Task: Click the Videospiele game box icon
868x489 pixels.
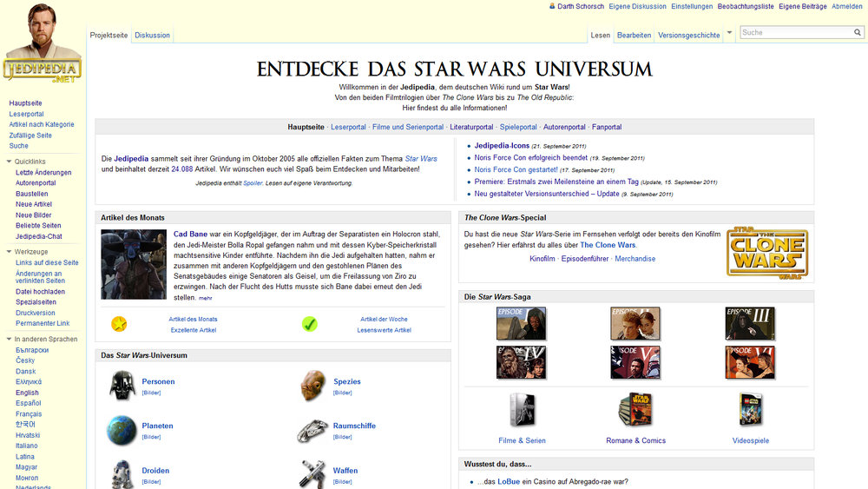Action: coord(751,410)
